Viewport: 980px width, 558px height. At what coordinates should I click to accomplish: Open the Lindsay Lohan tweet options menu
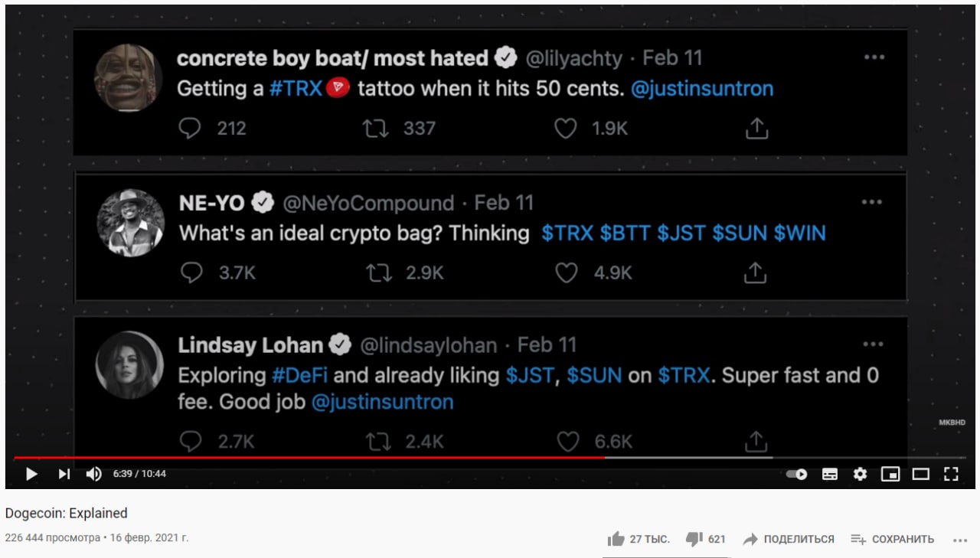(873, 344)
